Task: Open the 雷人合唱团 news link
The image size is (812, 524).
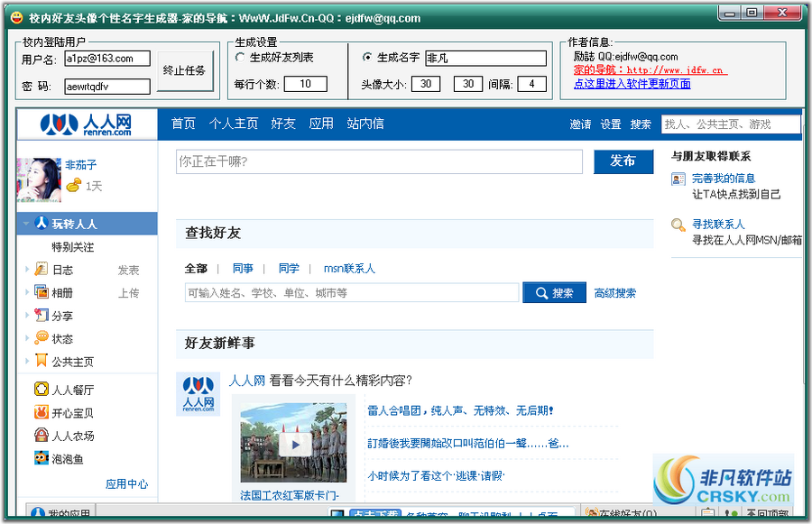Action: click(460, 410)
